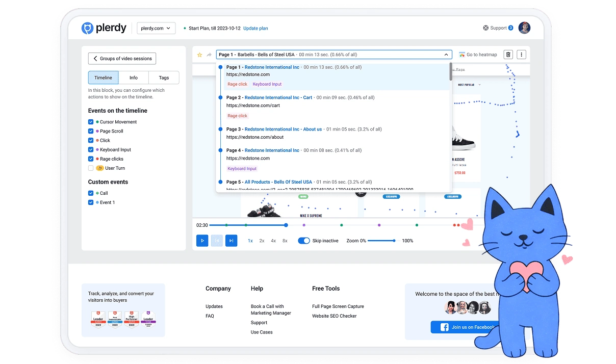Delete session with trash icon
Image resolution: width=616 pixels, height=364 pixels.
[x=508, y=55]
